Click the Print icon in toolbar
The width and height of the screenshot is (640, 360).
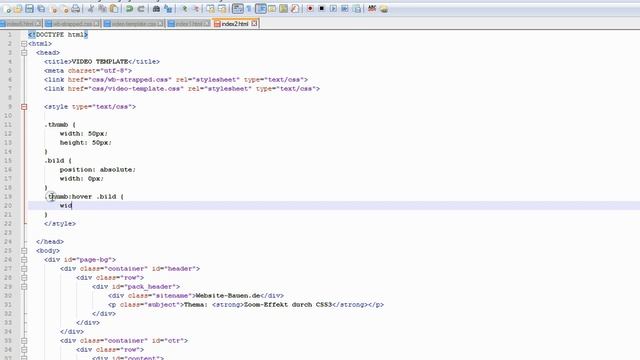pos(76,9)
